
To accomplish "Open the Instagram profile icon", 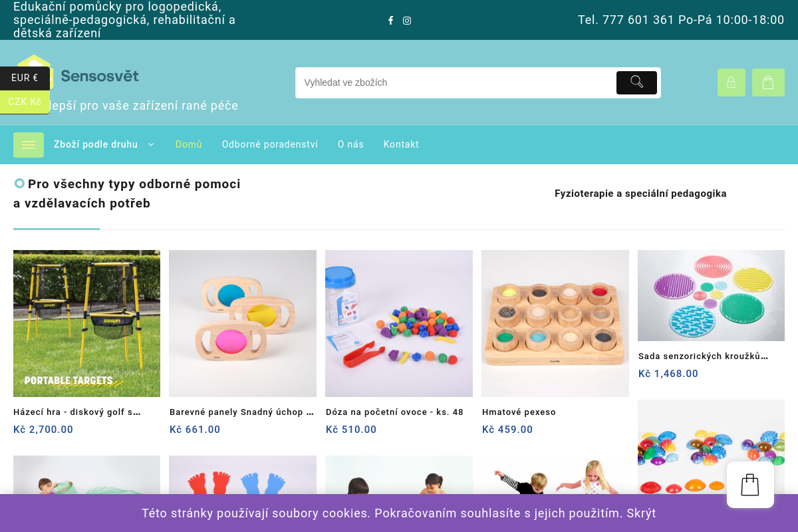I will (x=407, y=21).
